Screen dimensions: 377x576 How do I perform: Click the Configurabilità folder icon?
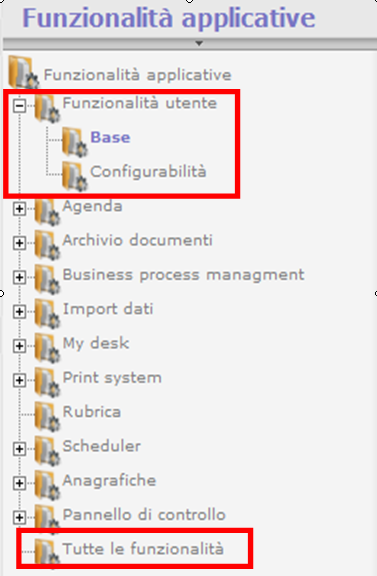tap(75, 176)
